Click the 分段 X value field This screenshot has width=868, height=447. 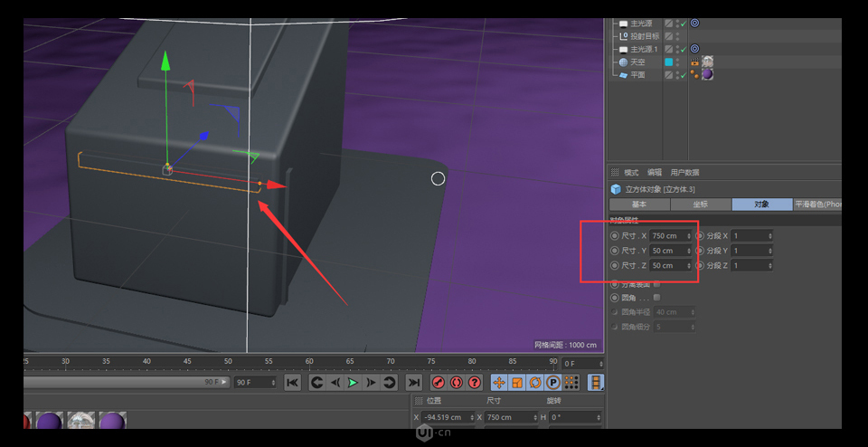tap(751, 236)
